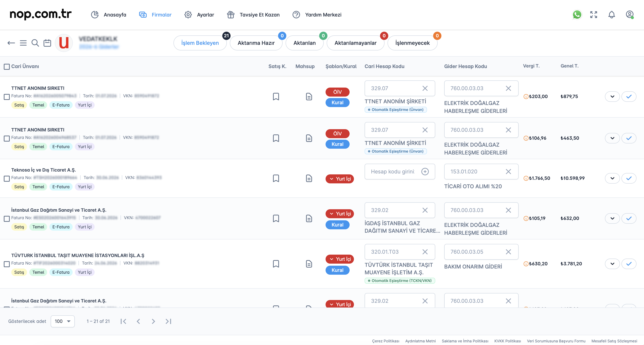The height and width of the screenshot is (345, 644).
Task: Click tax info icon next to ₺1.766,50
Action: [x=526, y=178]
